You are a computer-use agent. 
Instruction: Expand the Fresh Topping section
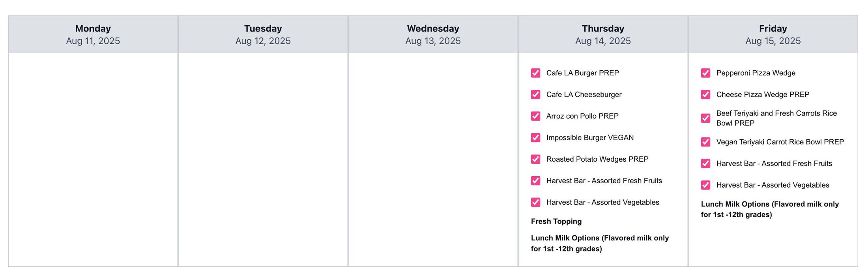556,222
